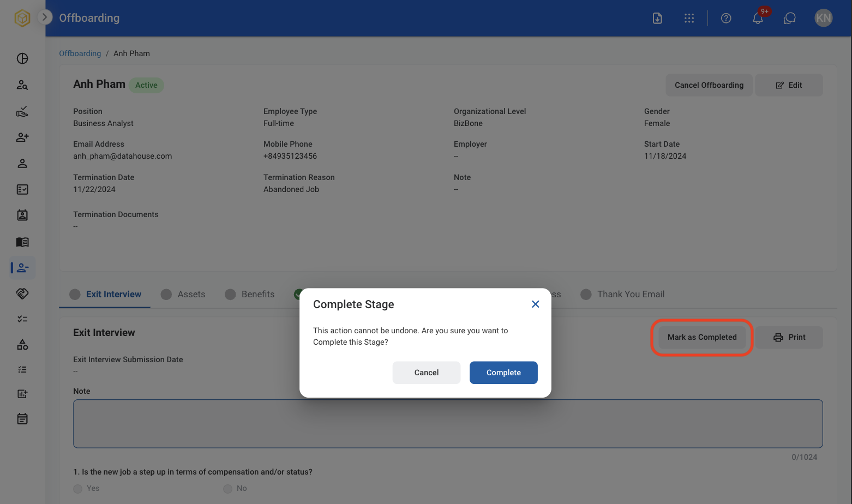Open the apps grid menu
Screen dimensions: 852x504
(x=689, y=18)
